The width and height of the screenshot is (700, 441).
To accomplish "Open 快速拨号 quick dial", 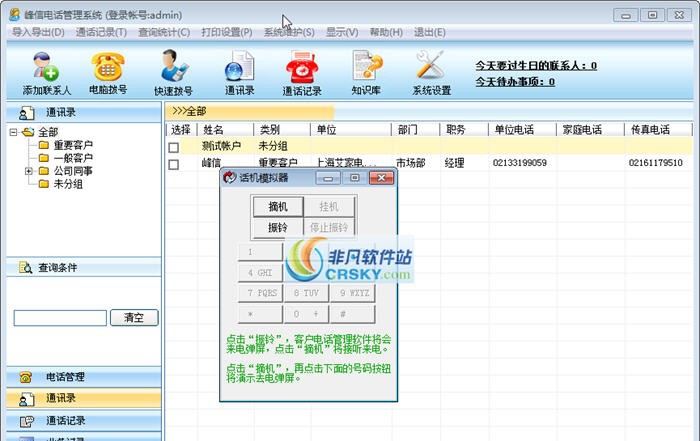I will [173, 74].
